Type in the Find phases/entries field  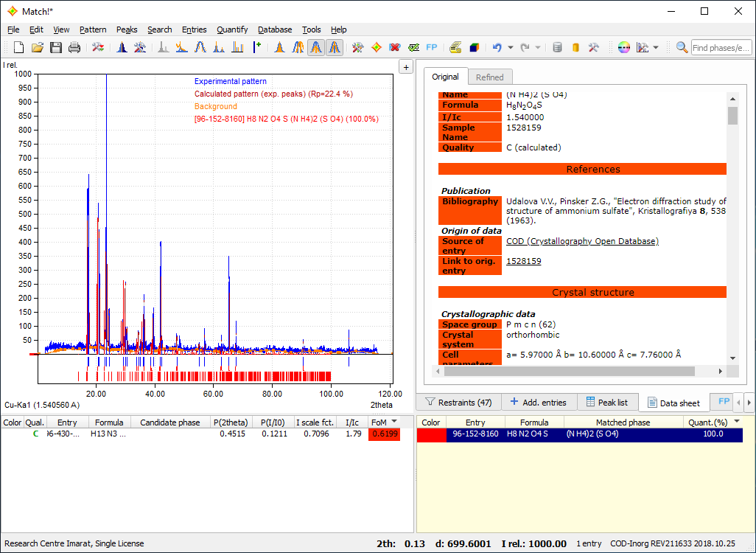(x=721, y=48)
